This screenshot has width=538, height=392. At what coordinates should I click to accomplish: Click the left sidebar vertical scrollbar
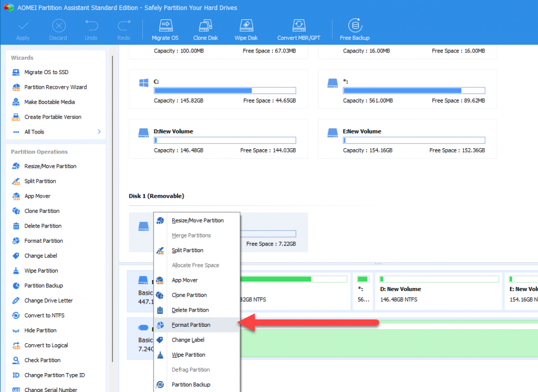112,210
